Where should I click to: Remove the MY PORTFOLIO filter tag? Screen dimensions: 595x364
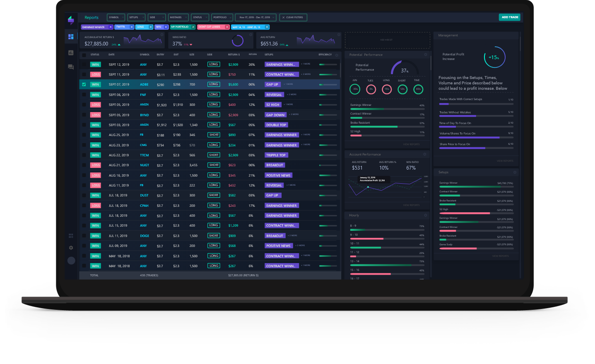[x=193, y=27]
